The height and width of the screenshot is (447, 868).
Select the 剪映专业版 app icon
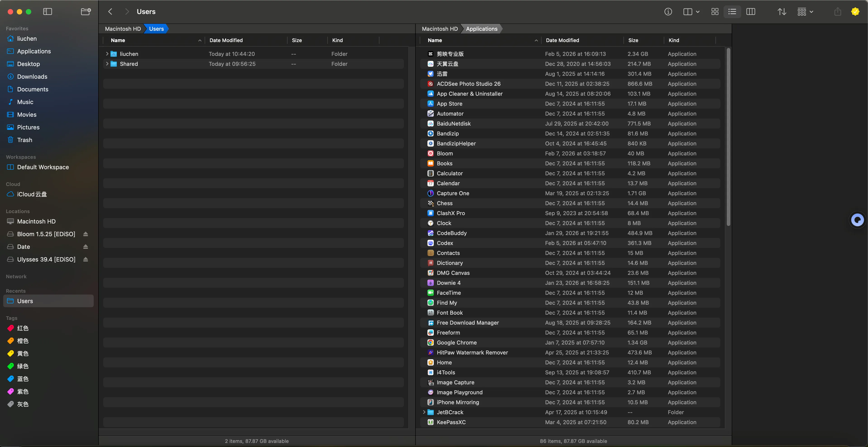[x=430, y=54]
